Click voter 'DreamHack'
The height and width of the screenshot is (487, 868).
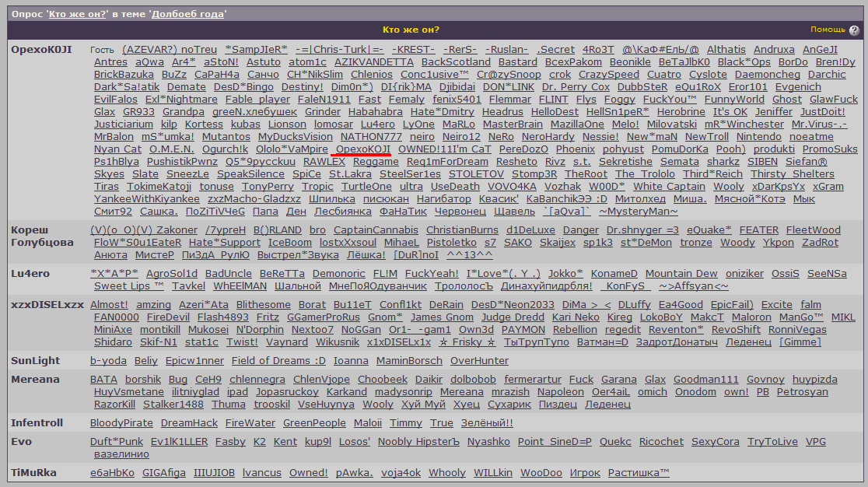click(189, 422)
